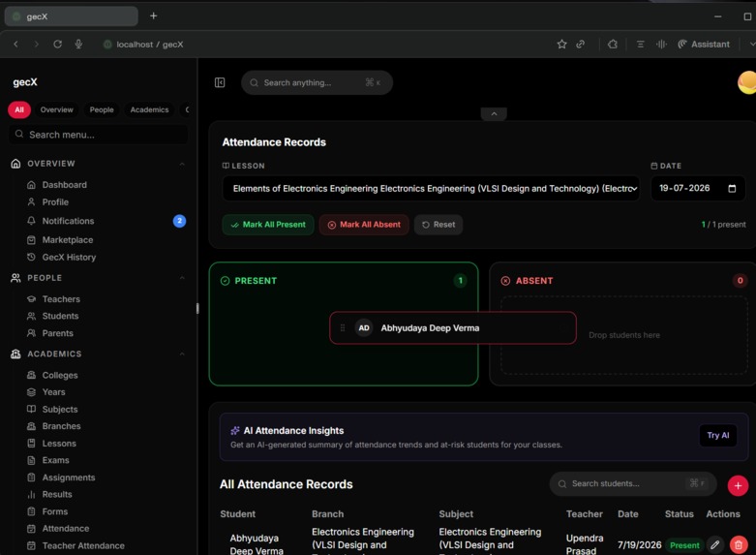
Task: Open GecX History in the sidebar
Action: coord(69,258)
